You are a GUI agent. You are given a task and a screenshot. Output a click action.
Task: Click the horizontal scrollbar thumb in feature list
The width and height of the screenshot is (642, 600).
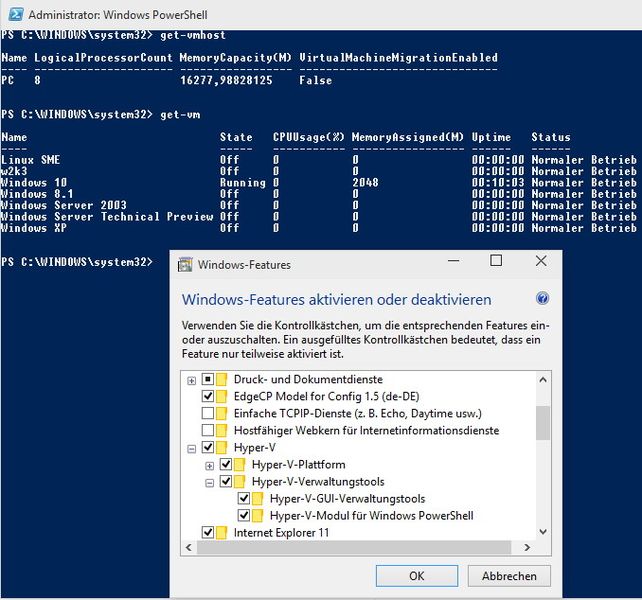coord(354,548)
